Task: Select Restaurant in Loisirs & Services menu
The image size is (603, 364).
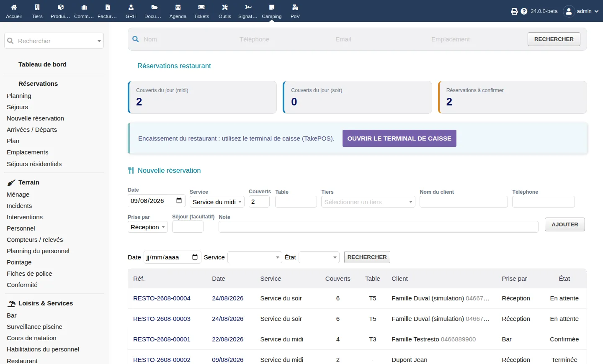Action: coord(22,360)
